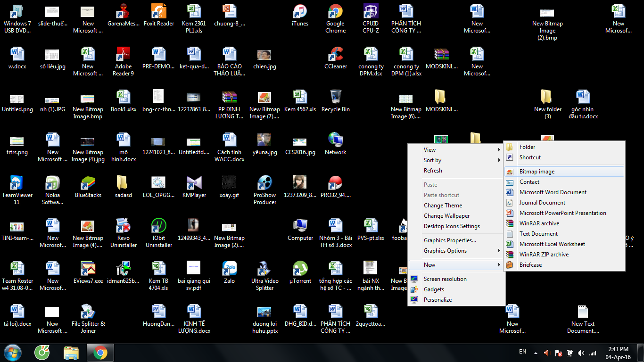Select the BlueStacks desktop icon

pyautogui.click(x=88, y=187)
